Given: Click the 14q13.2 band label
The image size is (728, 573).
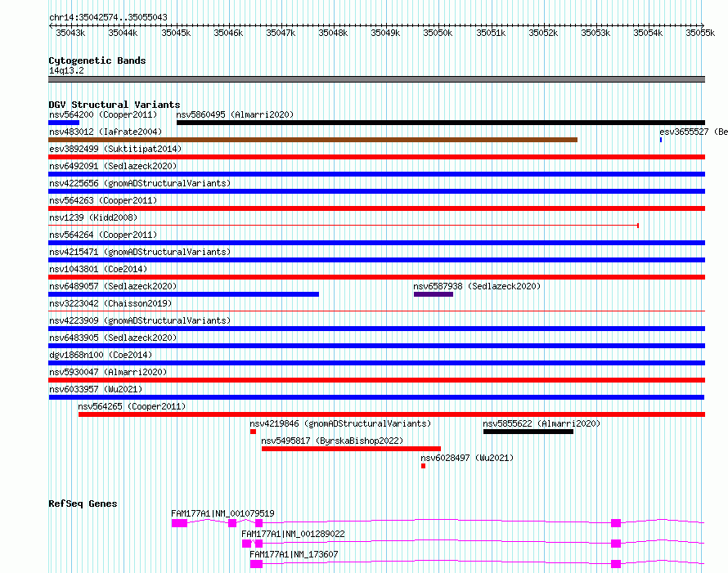Looking at the screenshot, I should tap(66, 70).
